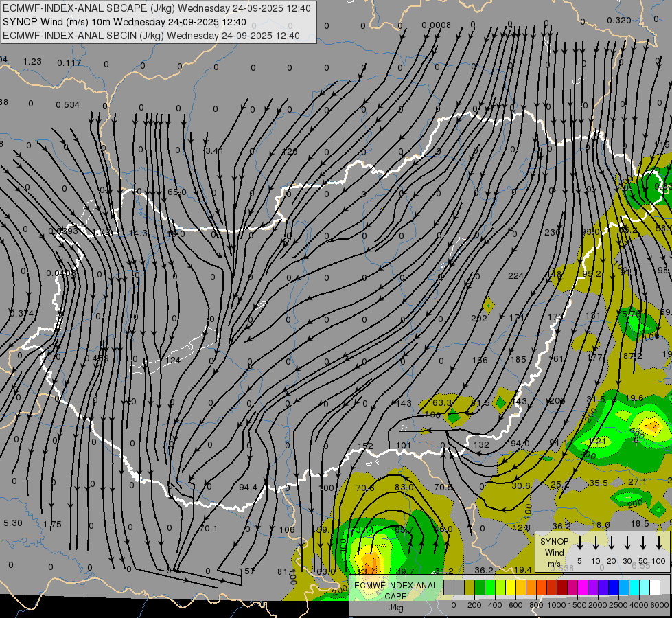Click the 95.2 value on the map
Screen dimensions: 672x618
(x=592, y=273)
